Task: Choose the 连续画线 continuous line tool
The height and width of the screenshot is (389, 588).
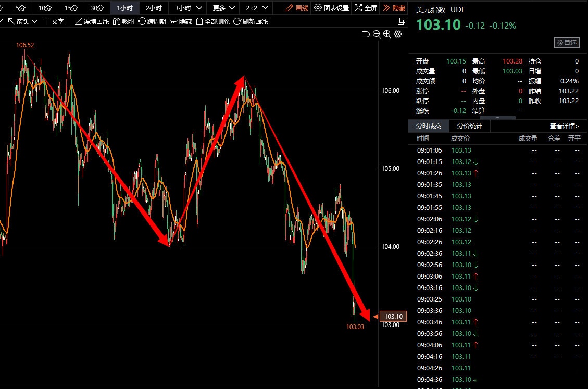Action: 92,21
